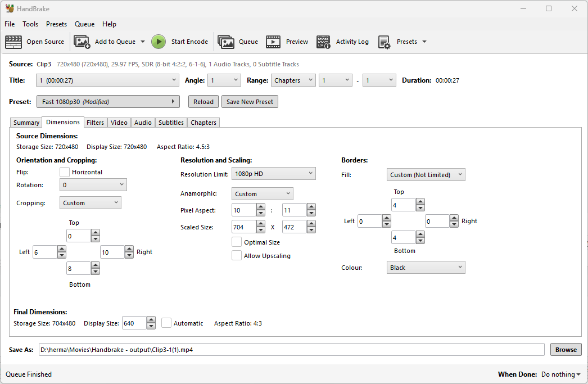The image size is (588, 384).
Task: Open the Fast 1080p30 preset selector
Action: 108,102
